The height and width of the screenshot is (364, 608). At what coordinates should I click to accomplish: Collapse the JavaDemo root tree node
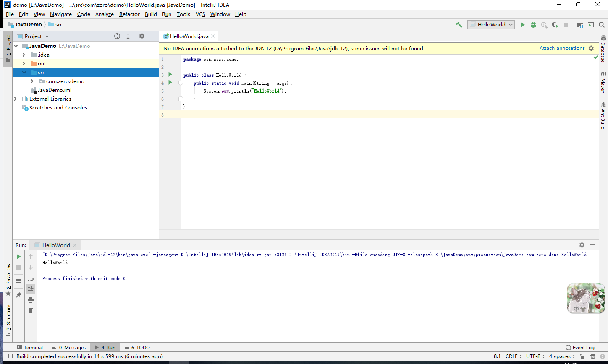16,46
